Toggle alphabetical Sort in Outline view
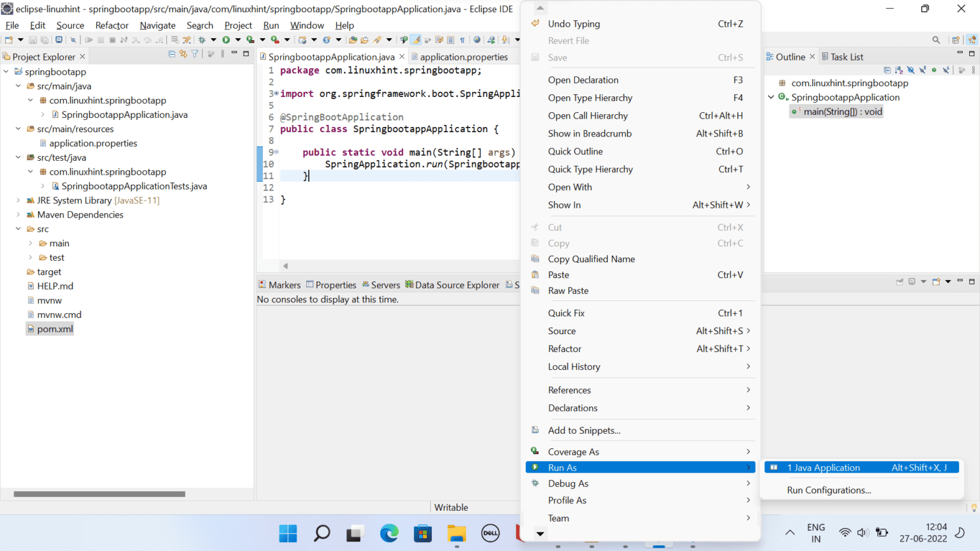 point(899,70)
